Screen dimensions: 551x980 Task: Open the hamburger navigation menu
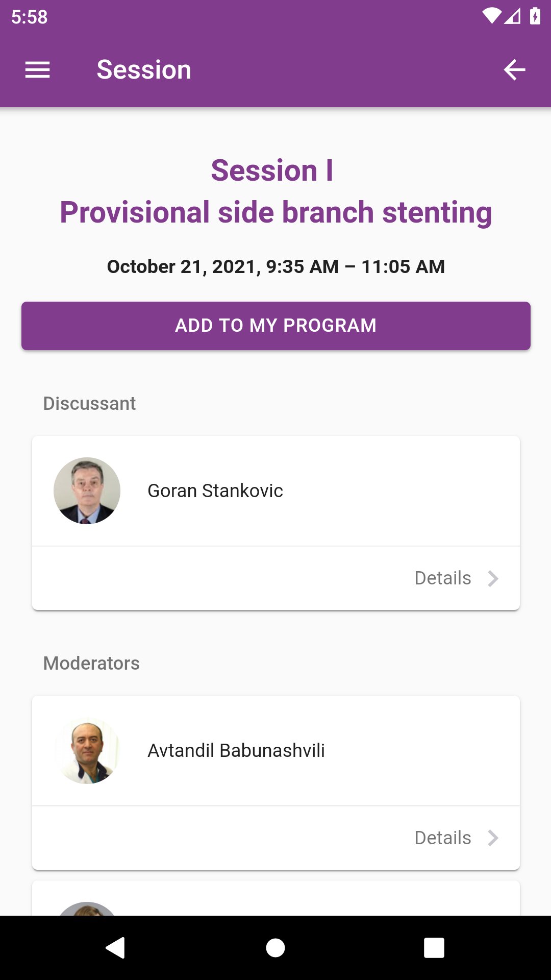[x=38, y=70]
